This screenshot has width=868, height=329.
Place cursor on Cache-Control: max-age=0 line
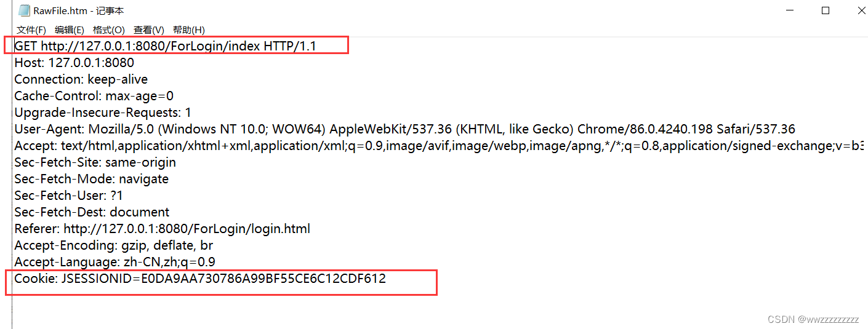coord(94,96)
